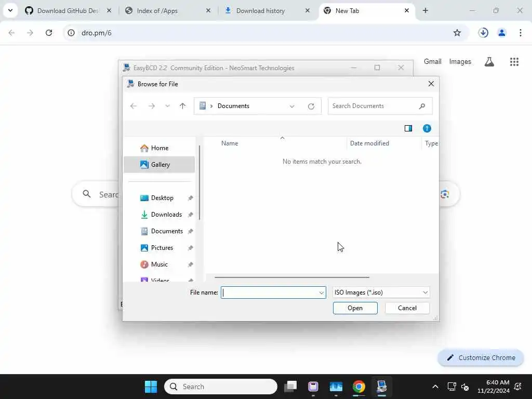Go up one folder level arrow
Screen dimensions: 532x399
[x=182, y=106]
